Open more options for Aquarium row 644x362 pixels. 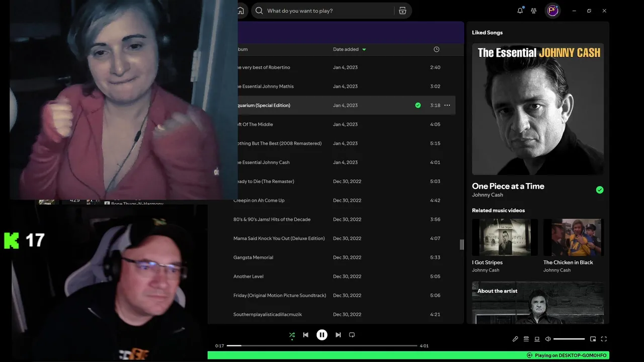point(447,106)
